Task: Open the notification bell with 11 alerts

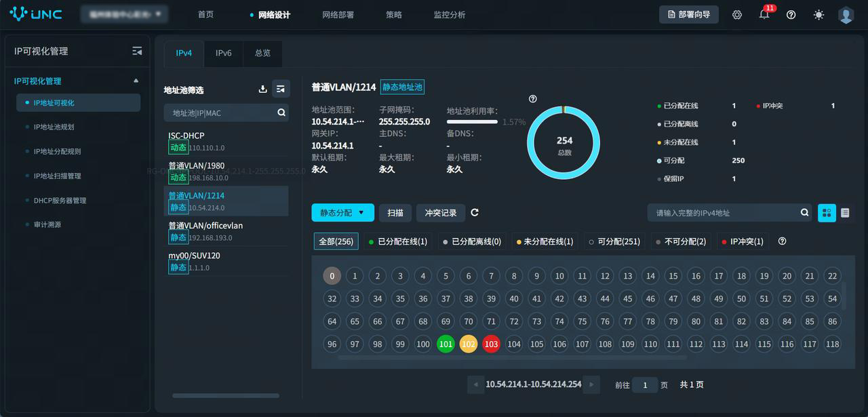Action: (x=764, y=14)
